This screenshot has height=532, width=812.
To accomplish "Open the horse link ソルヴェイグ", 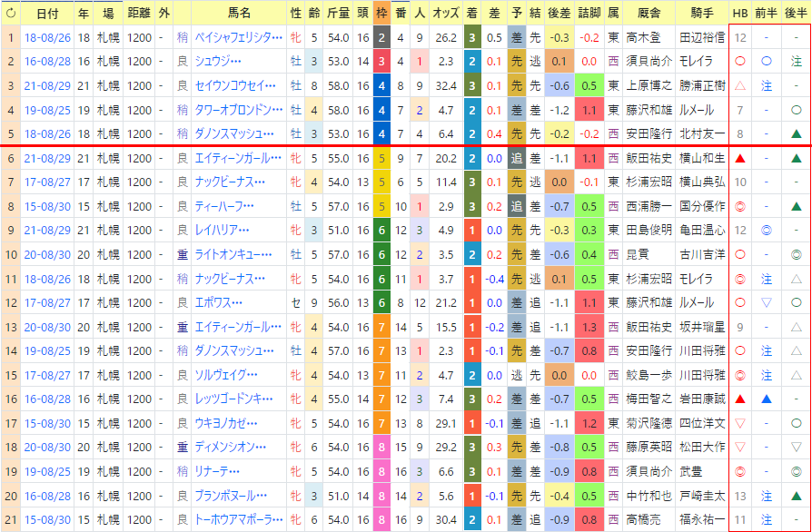I will point(226,375).
